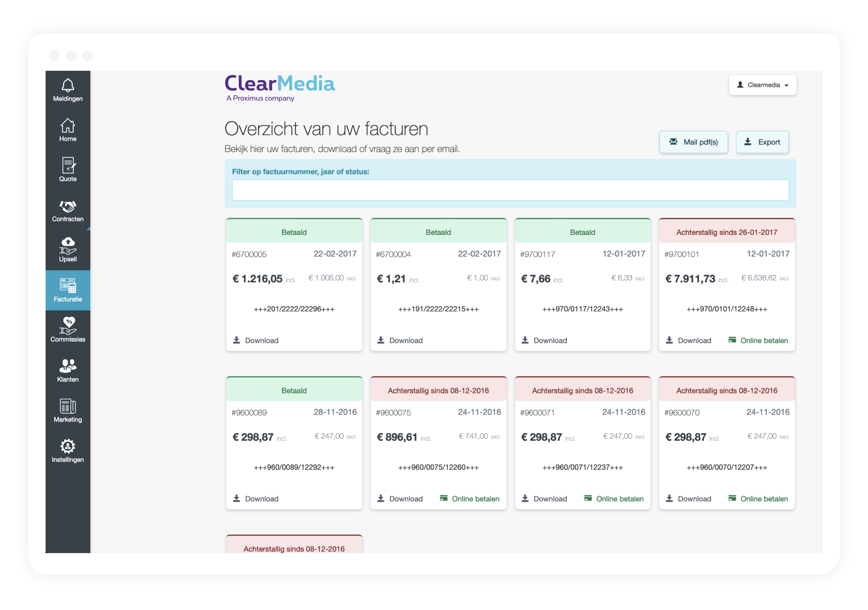Pay invoice #9600070 online
This screenshot has height=610, width=868.
tap(758, 499)
